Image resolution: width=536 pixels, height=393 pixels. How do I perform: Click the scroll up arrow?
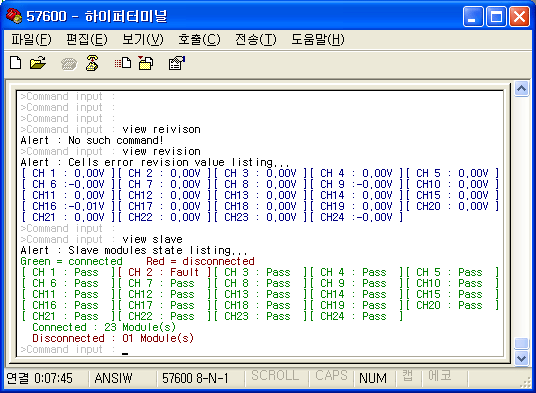[522, 89]
